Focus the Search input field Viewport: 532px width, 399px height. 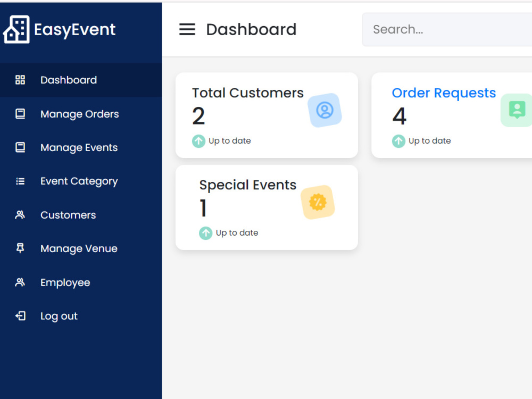pyautogui.click(x=447, y=29)
